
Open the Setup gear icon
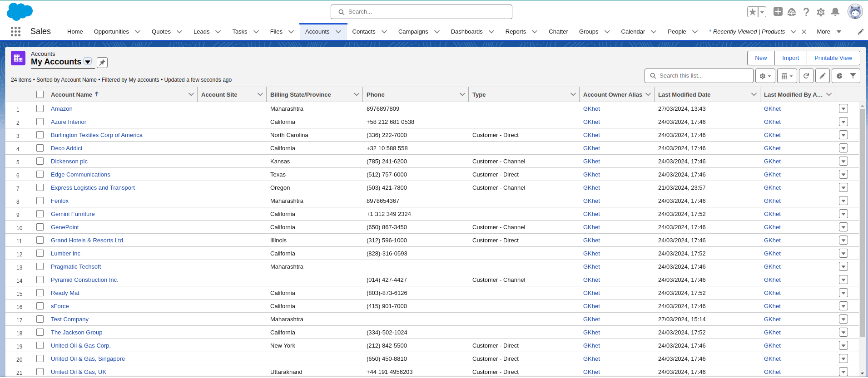(x=821, y=12)
